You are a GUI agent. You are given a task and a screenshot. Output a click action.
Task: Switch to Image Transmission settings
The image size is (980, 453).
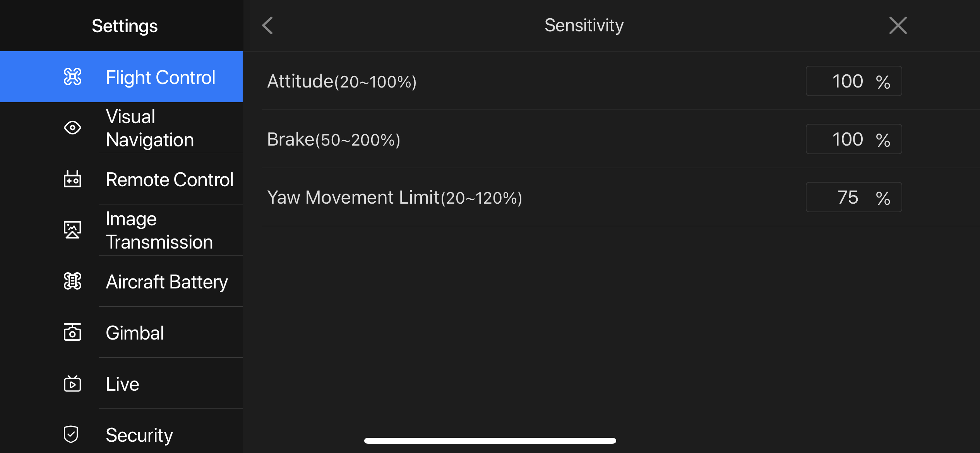121,230
